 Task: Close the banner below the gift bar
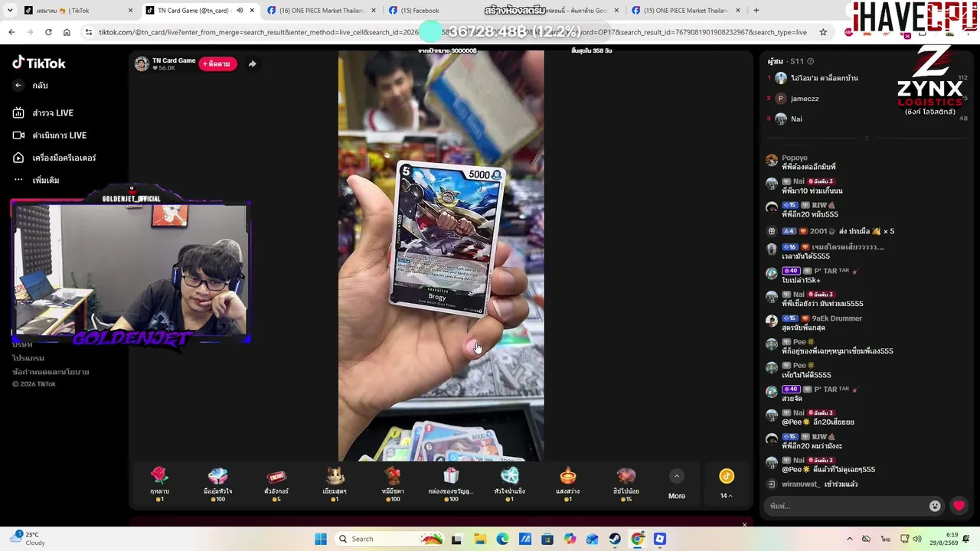click(744, 524)
